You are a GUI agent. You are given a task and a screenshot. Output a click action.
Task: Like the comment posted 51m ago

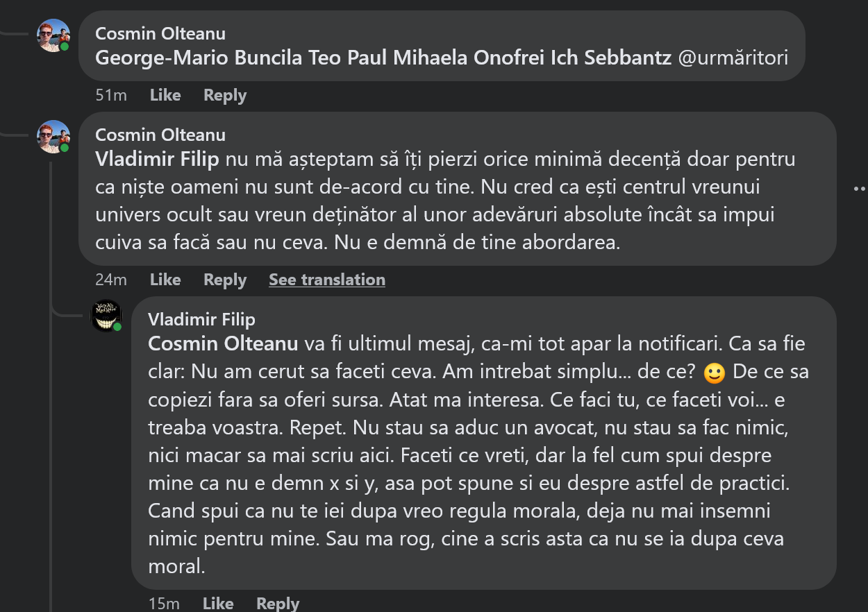165,95
